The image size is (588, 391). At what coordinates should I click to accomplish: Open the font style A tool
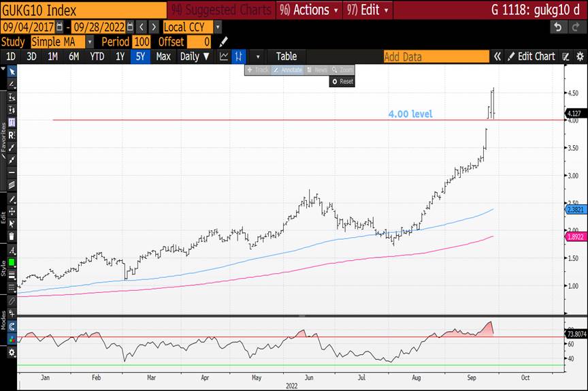12,251
